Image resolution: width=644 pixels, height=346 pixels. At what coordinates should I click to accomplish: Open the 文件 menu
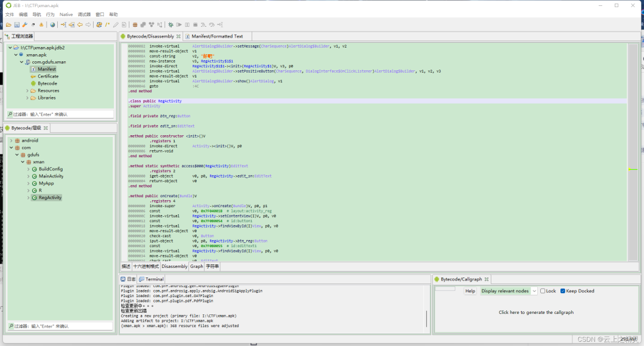point(10,14)
